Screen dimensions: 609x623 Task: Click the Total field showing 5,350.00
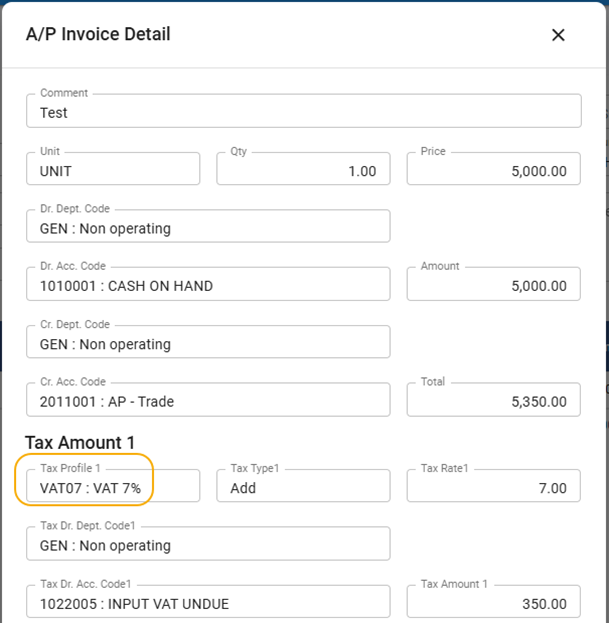click(x=493, y=401)
